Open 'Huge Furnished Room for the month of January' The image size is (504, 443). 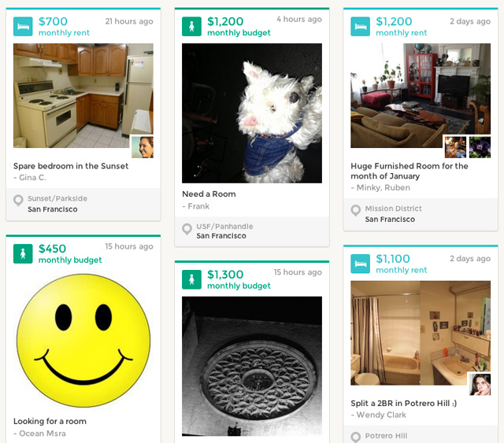(x=409, y=171)
